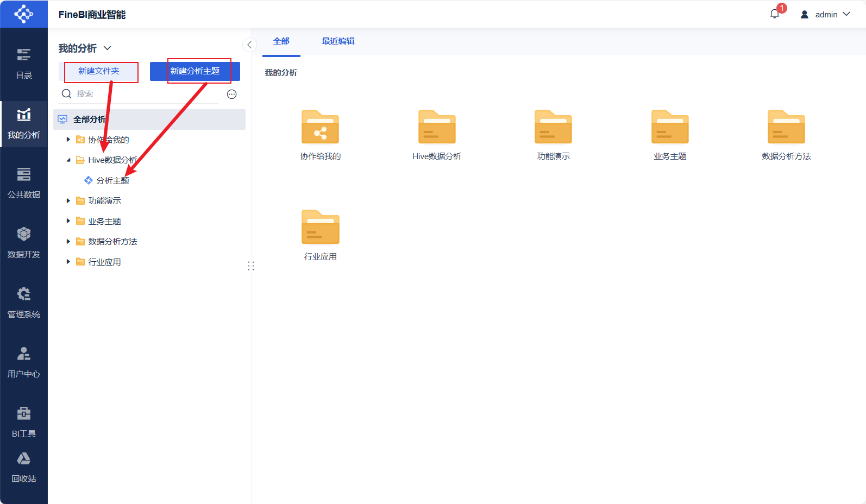This screenshot has height=504, width=866.
Task: Click the 新建分析主题 button
Action: (195, 71)
